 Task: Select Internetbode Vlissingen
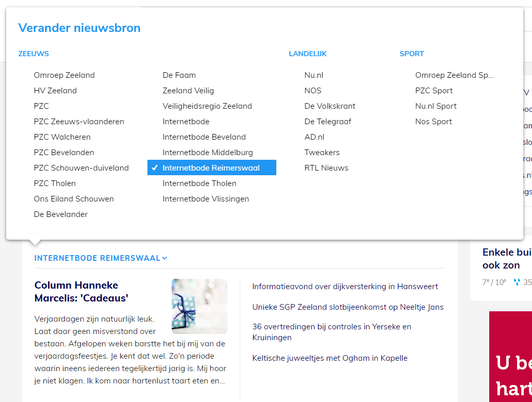coord(206,199)
